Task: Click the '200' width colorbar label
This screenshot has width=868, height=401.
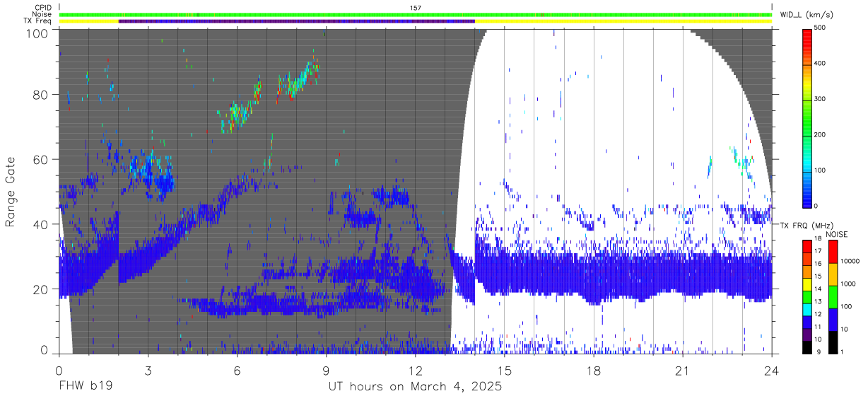Action: 820,134
